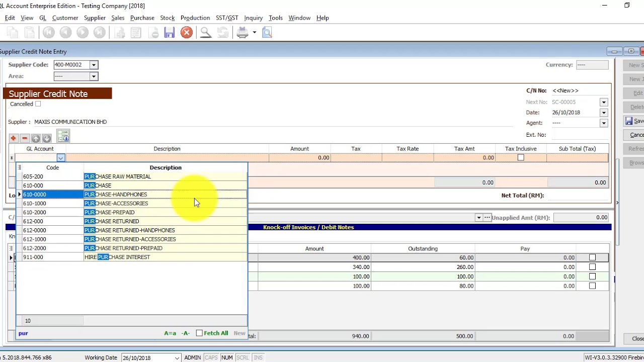Open the printer options dropdown arrow

[254, 33]
